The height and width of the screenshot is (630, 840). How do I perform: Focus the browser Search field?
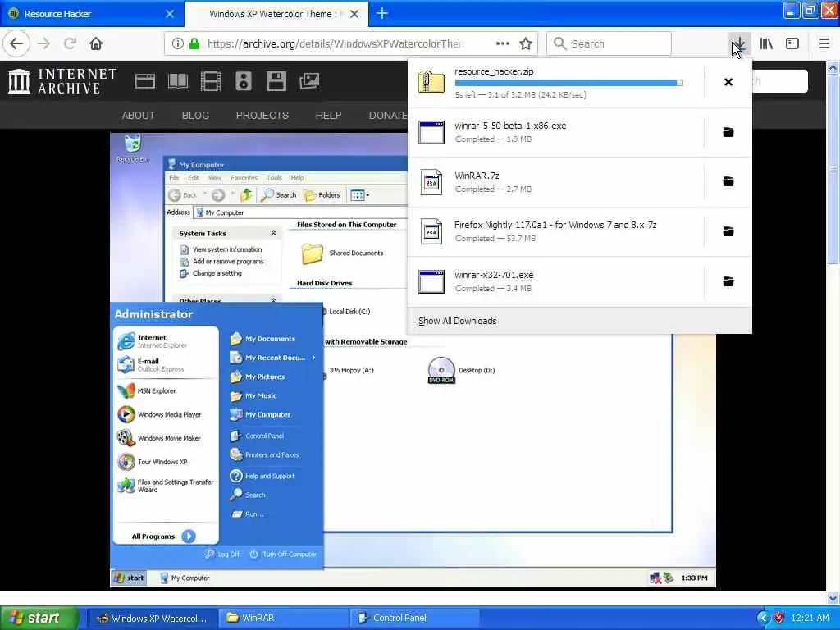pos(609,43)
